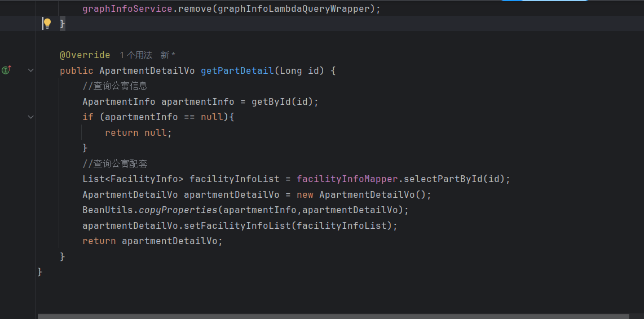Image resolution: width=644 pixels, height=319 pixels.
Task: Click the 'return apartmentDetailVo;' statement
Action: [152, 241]
